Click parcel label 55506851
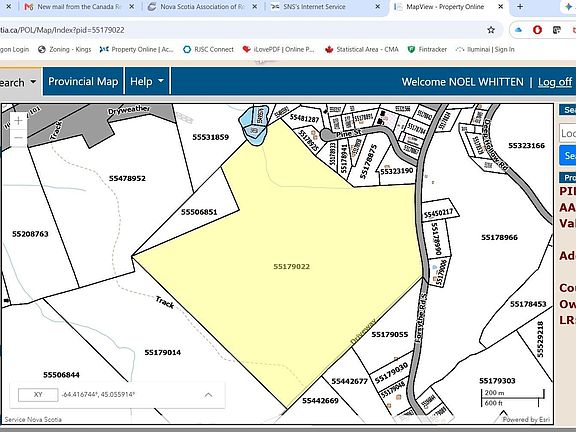 coord(199,212)
